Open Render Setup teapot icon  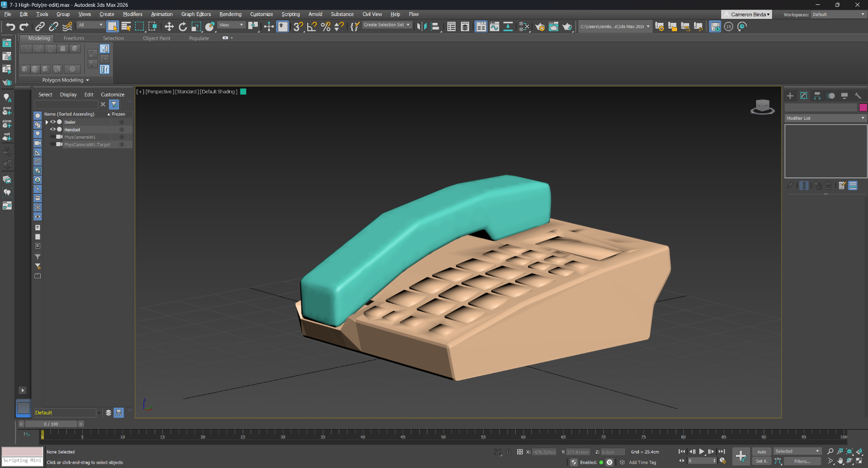[540, 27]
